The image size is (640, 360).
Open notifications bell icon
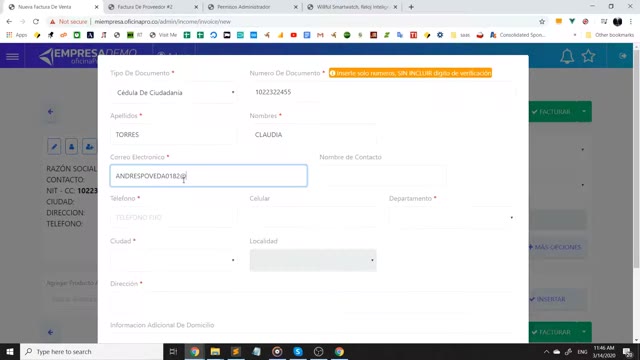[x=567, y=56]
